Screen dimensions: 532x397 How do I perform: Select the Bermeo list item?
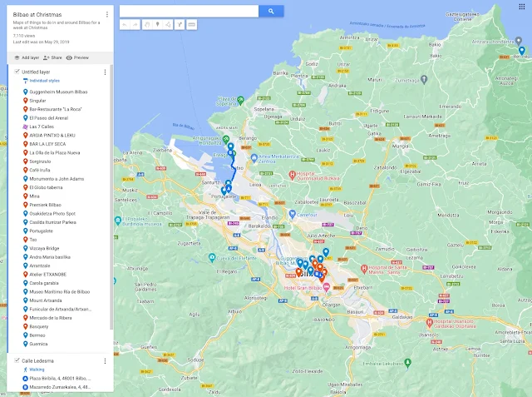[x=37, y=335]
